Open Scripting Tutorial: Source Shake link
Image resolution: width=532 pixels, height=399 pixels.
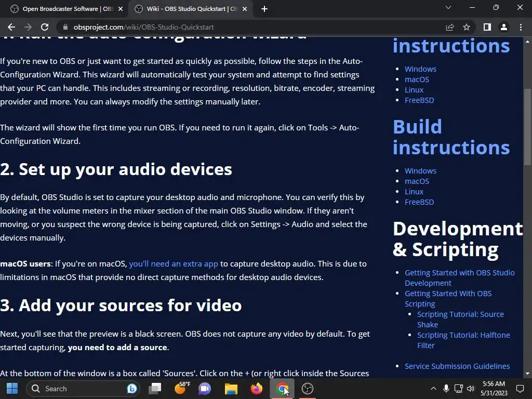pyautogui.click(x=460, y=320)
